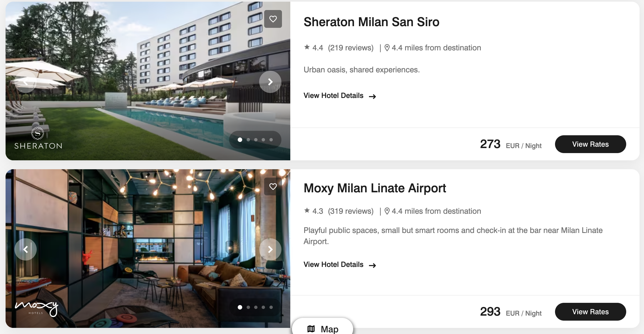Favorite the Moxy Milan Linate Airport hotel

click(273, 186)
